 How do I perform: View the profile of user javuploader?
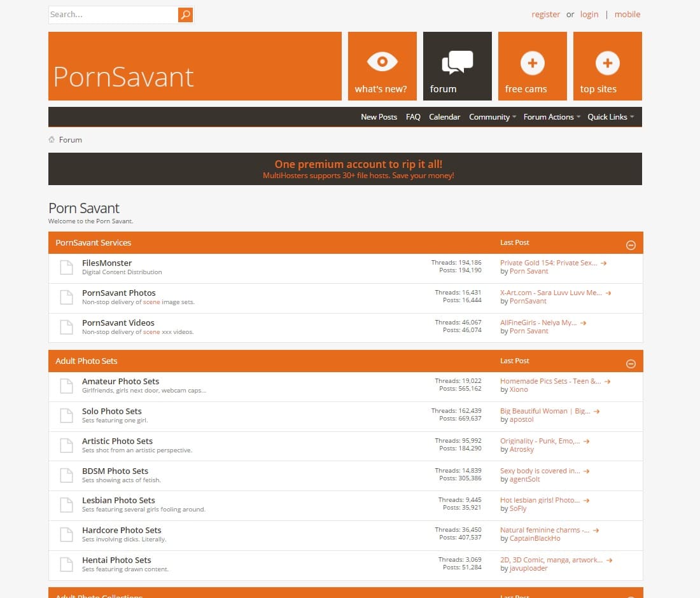(529, 569)
